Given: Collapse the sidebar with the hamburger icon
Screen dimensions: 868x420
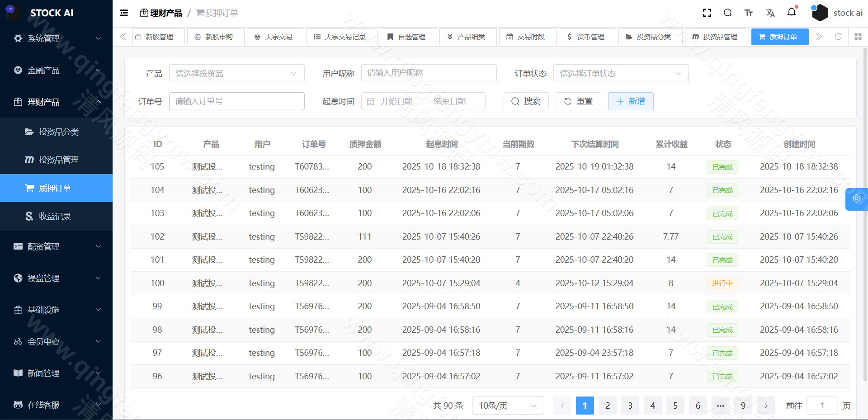Looking at the screenshot, I should click(x=123, y=13).
